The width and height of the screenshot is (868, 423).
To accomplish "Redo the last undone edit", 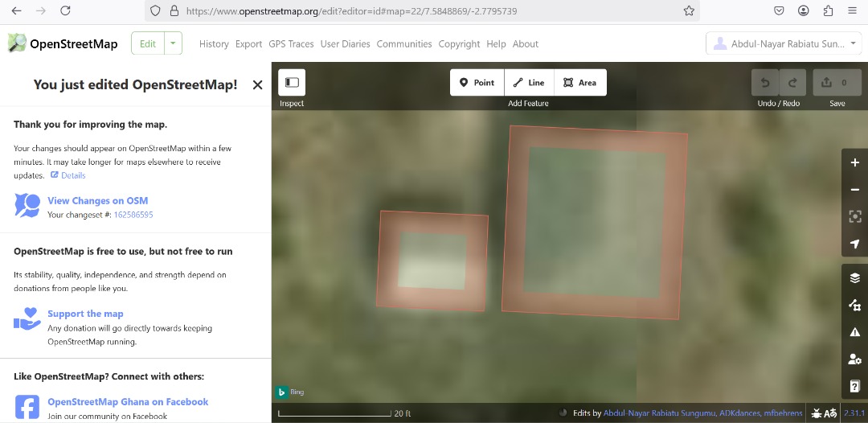I will coord(792,83).
